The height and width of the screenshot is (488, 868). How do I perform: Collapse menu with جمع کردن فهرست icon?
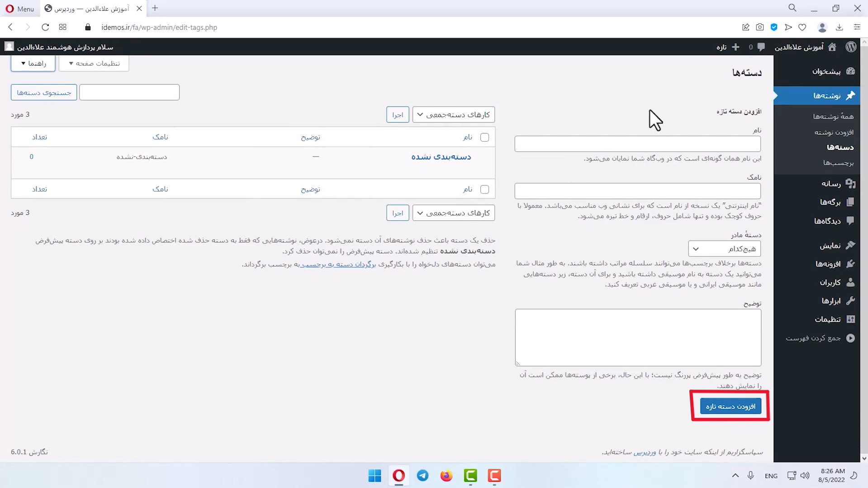[850, 338]
